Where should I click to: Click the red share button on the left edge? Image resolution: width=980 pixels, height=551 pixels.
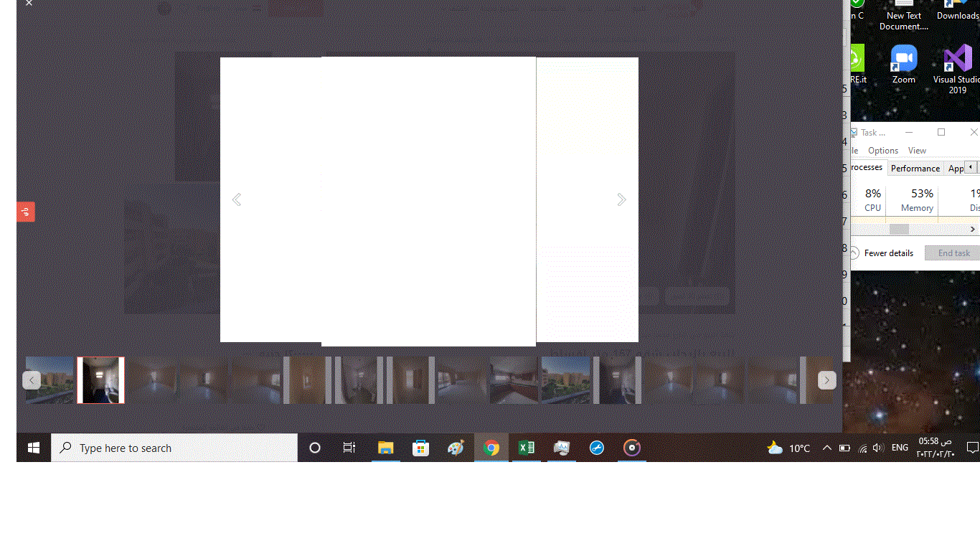[26, 212]
